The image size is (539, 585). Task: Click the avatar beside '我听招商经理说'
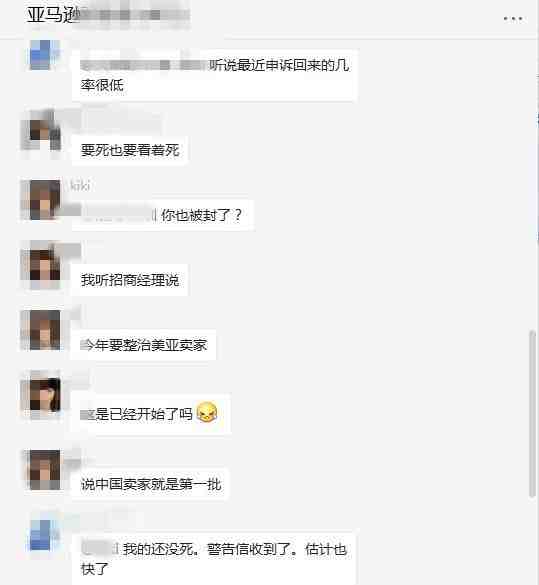coord(41,265)
